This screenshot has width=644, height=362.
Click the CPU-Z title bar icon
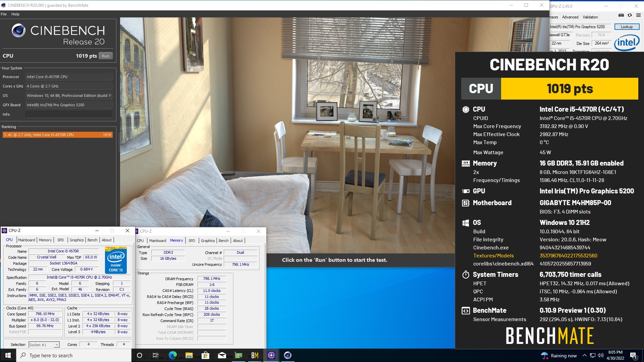point(4,231)
